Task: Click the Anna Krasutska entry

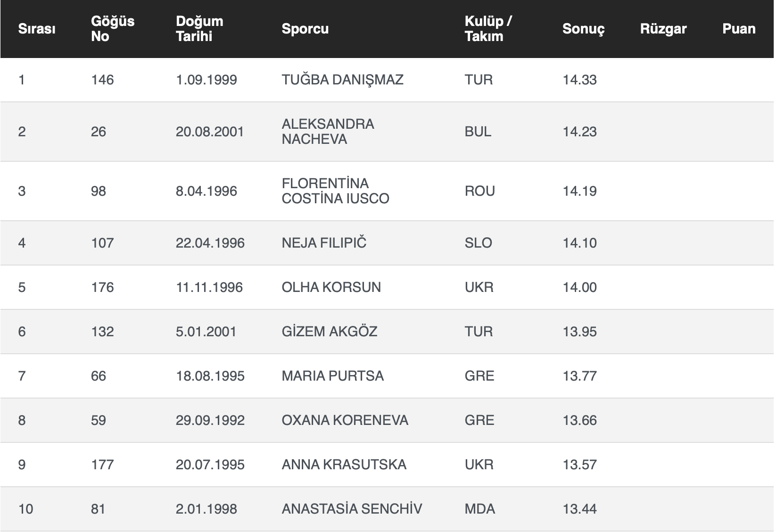Action: pos(344,465)
